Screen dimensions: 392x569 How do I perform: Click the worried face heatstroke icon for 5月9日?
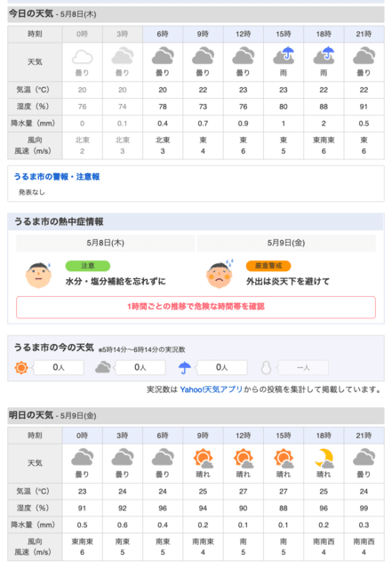(x=220, y=274)
